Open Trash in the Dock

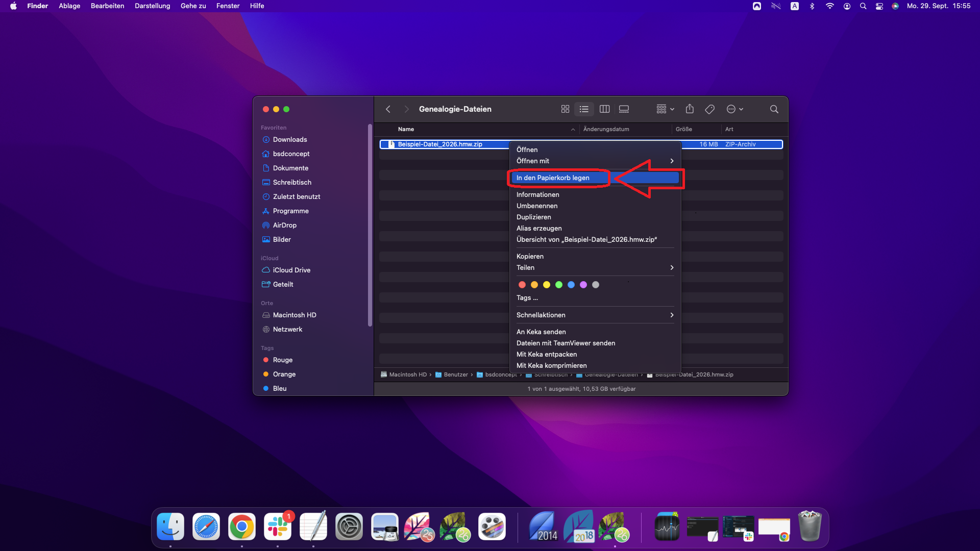click(810, 527)
